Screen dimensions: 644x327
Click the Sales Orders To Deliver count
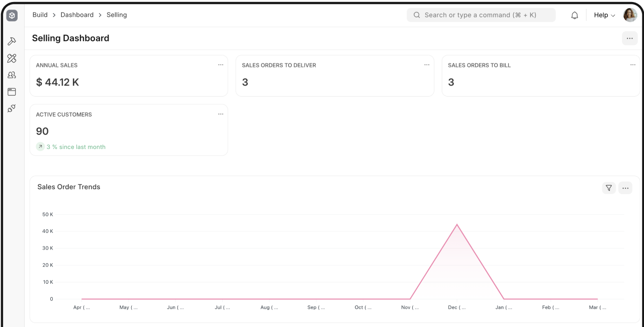pos(245,82)
